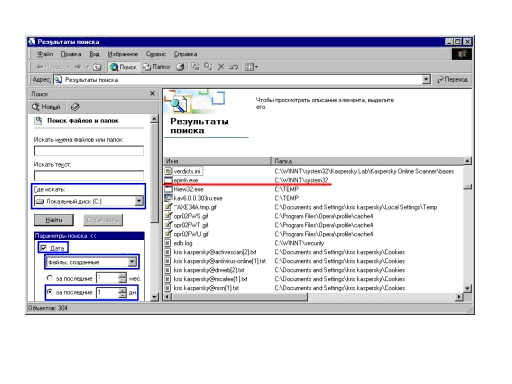512x384 pixels.
Task: Sort results by the Папка column header
Action: 367,161
